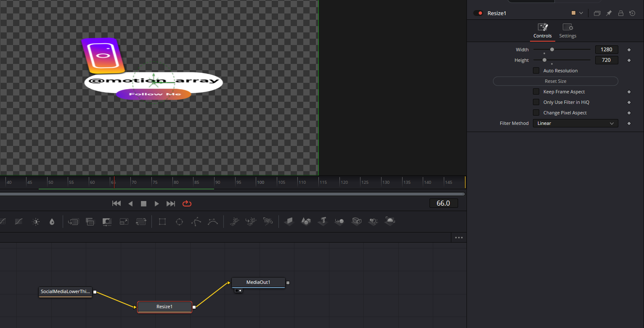
Task: Select the Resize1 node in flow
Action: coord(164,307)
